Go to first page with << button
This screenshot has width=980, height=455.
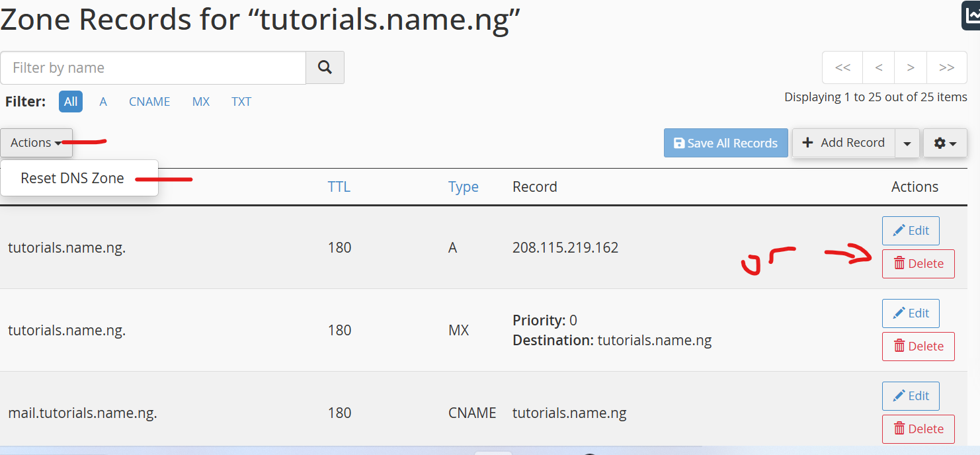(x=842, y=67)
